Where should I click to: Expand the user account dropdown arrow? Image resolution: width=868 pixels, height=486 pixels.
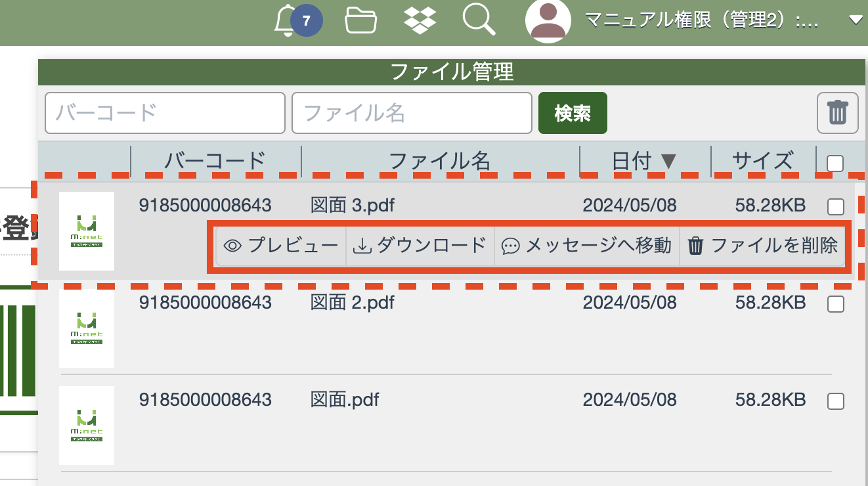pyautogui.click(x=856, y=20)
